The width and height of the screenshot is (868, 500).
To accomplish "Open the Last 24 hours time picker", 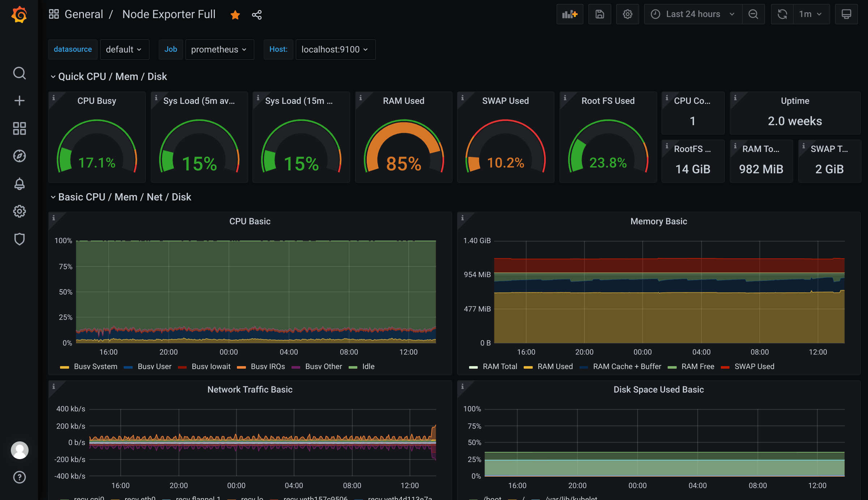I will 693,14.
